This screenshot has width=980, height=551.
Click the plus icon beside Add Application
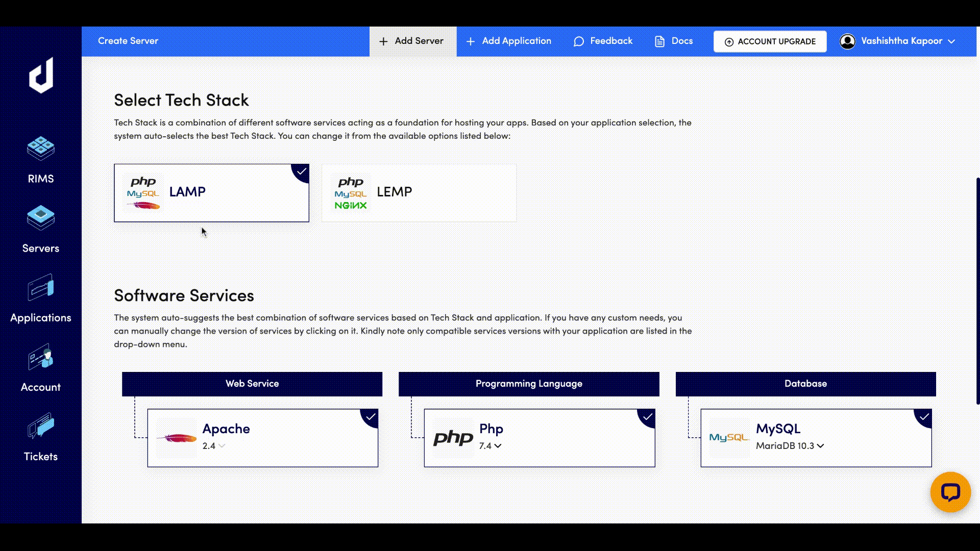click(471, 41)
